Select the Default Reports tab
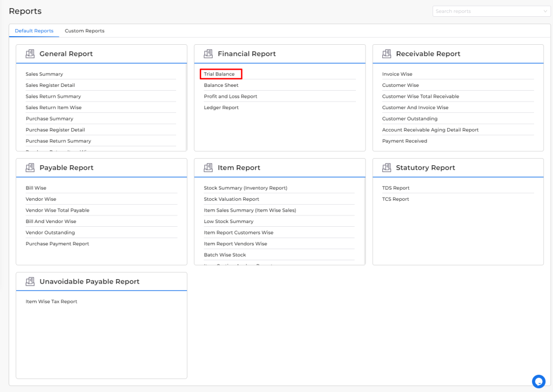Image resolution: width=553 pixels, height=392 pixels. click(x=34, y=31)
